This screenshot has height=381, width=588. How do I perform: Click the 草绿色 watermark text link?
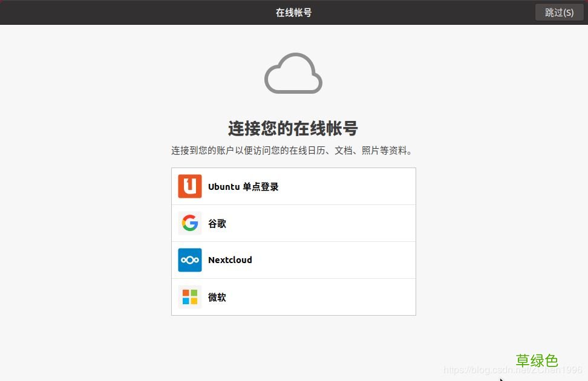coord(537,360)
